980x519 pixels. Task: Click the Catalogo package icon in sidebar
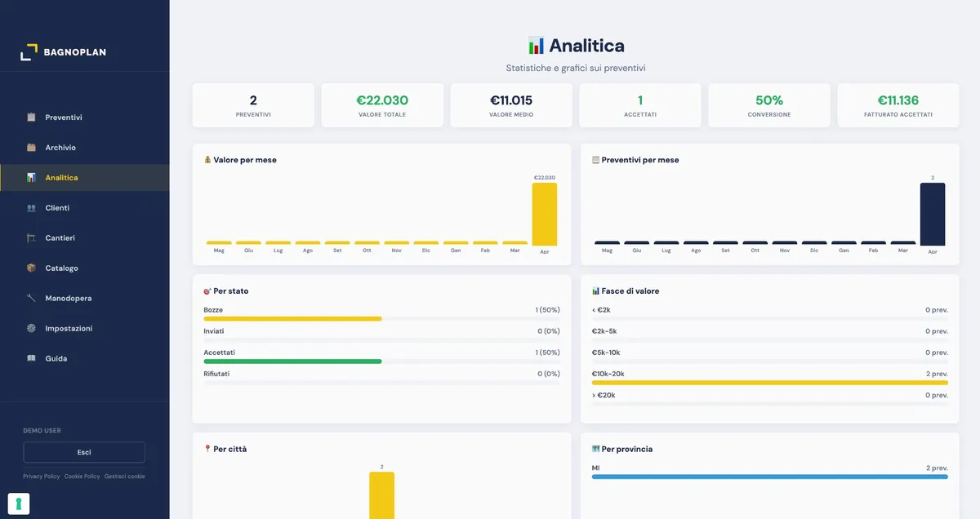point(31,268)
